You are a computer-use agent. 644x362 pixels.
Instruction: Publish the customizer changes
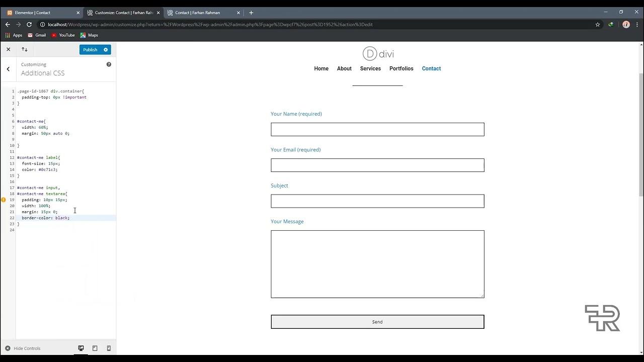90,49
